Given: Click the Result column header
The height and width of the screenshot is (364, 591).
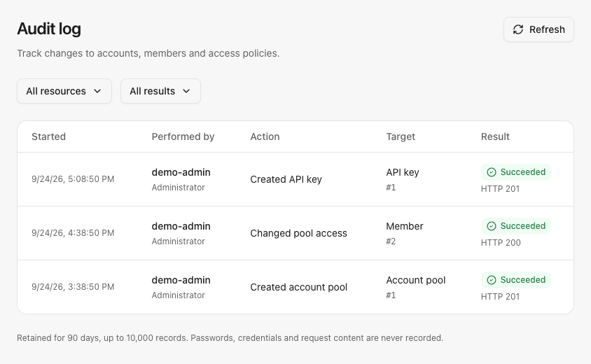Looking at the screenshot, I should 495,136.
